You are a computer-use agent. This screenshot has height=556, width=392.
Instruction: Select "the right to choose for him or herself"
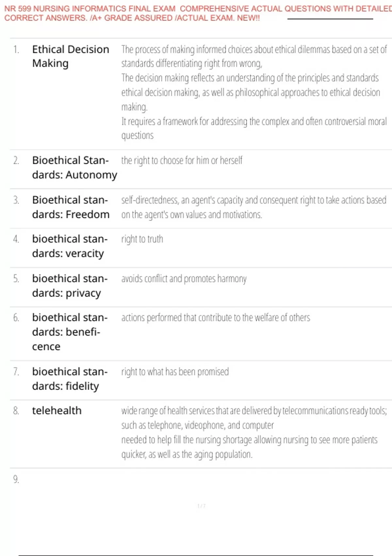182,160
